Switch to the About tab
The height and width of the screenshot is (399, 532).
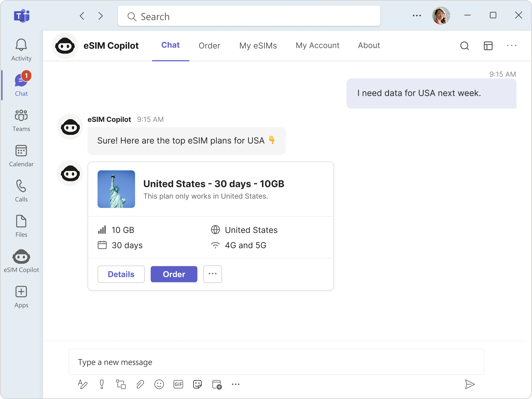tap(369, 46)
